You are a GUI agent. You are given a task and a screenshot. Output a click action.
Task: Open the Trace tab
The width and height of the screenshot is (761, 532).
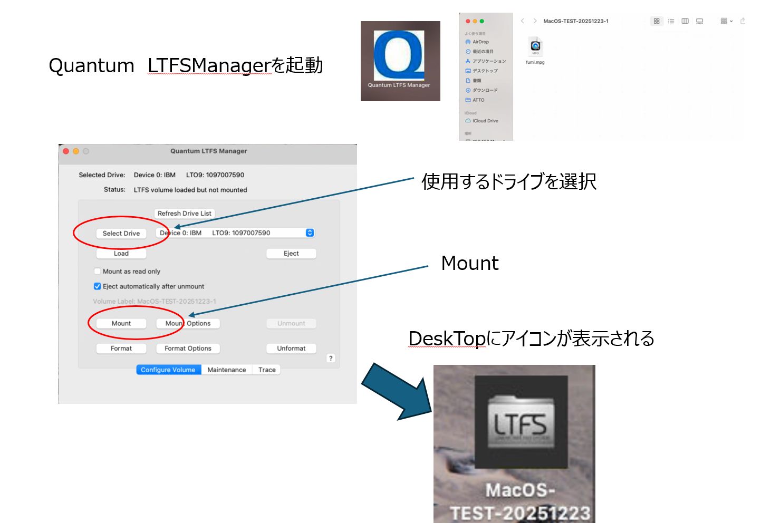(267, 370)
